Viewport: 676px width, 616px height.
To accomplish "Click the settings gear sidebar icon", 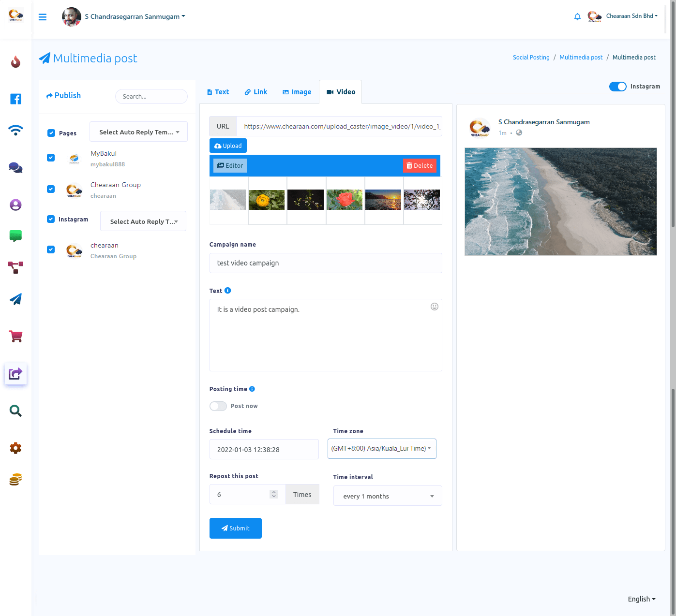I will pyautogui.click(x=15, y=448).
